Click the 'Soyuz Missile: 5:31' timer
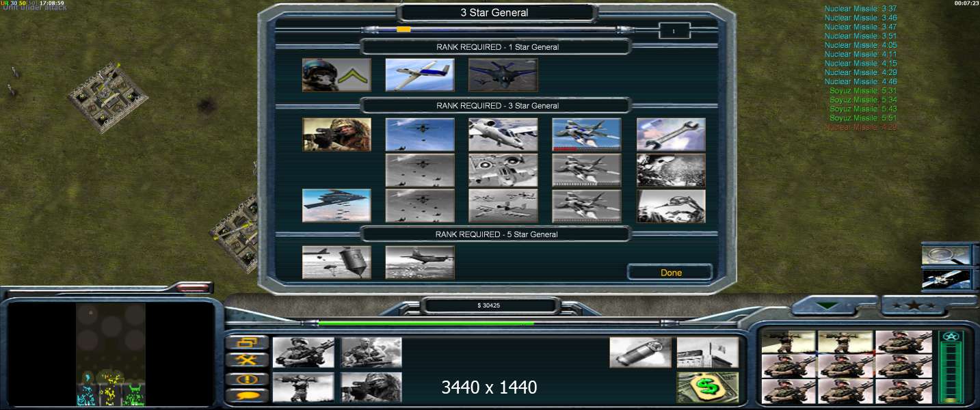The width and height of the screenshot is (980, 410). tap(863, 91)
